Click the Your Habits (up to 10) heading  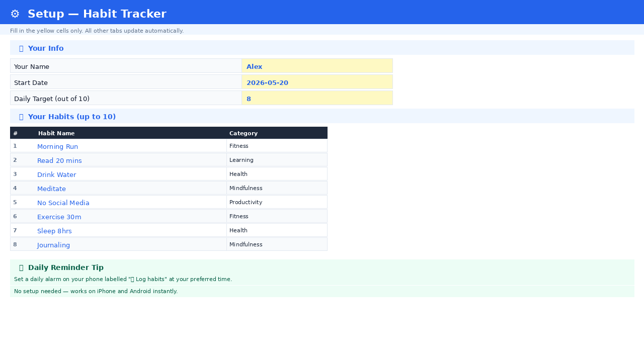tap(72, 117)
